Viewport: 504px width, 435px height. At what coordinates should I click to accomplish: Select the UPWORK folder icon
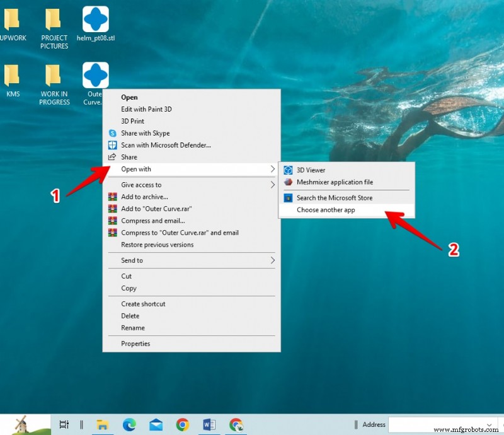11,20
